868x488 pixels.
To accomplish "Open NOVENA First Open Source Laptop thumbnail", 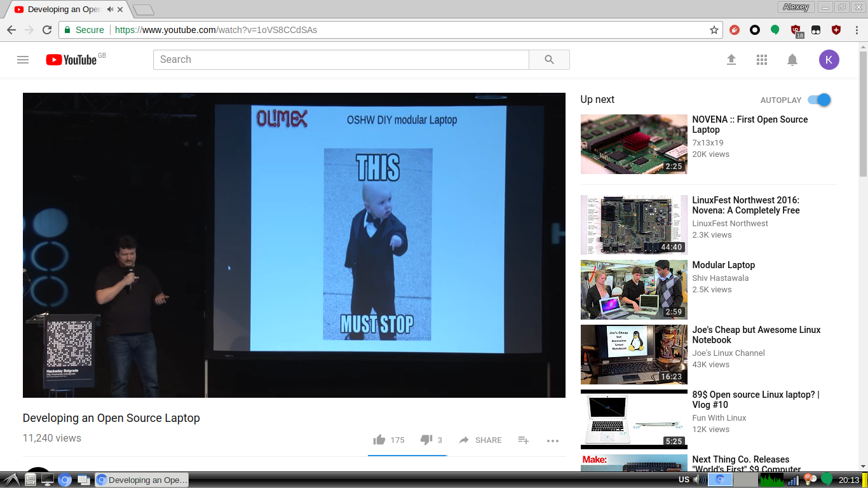I will point(634,144).
